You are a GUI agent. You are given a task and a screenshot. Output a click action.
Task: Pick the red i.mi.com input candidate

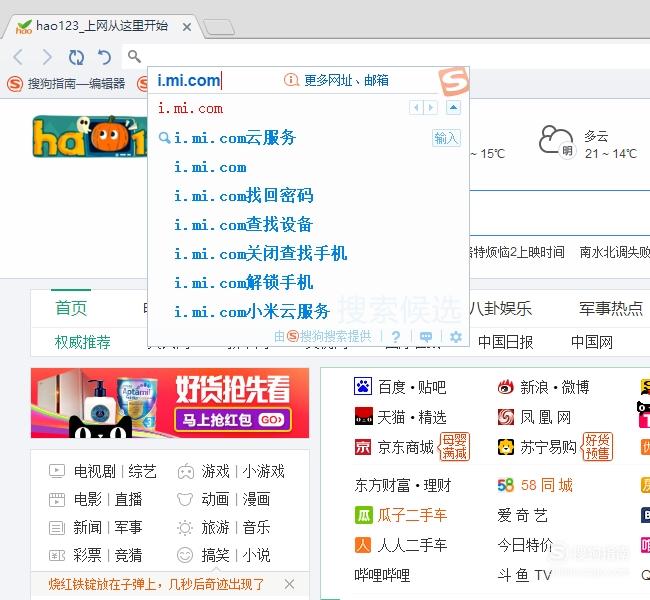[x=190, y=109]
